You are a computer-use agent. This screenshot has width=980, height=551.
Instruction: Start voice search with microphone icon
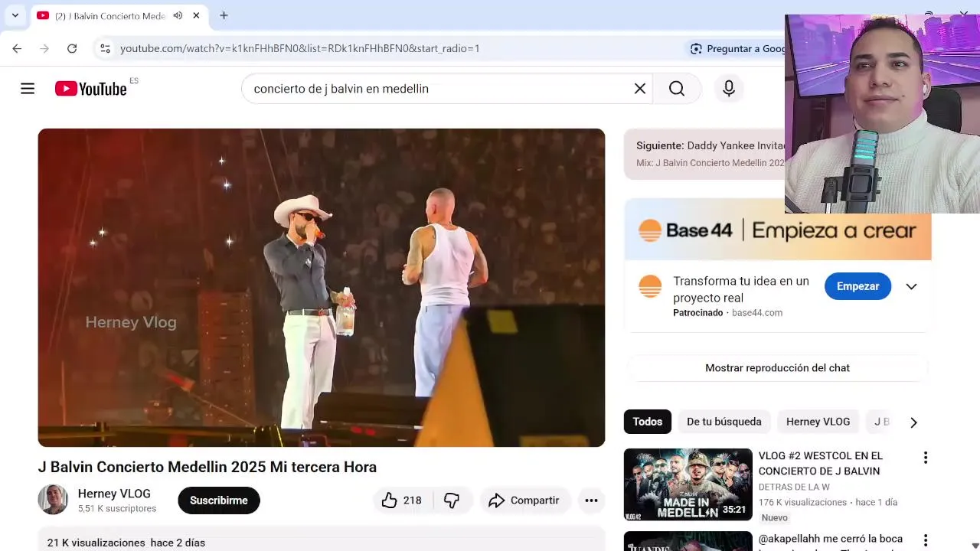(729, 89)
